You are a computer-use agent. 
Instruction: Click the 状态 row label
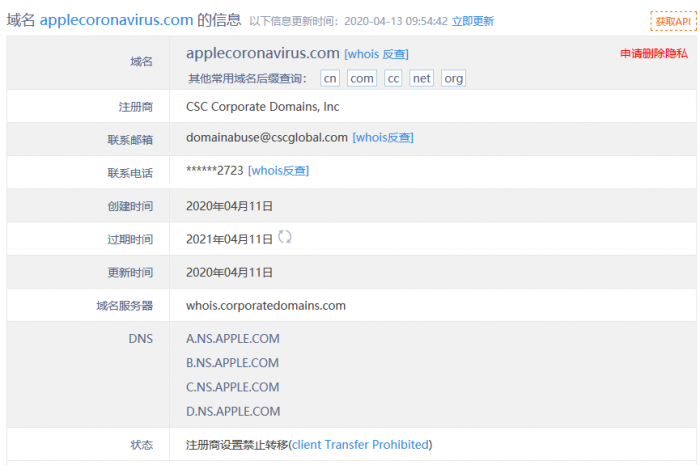(x=142, y=445)
